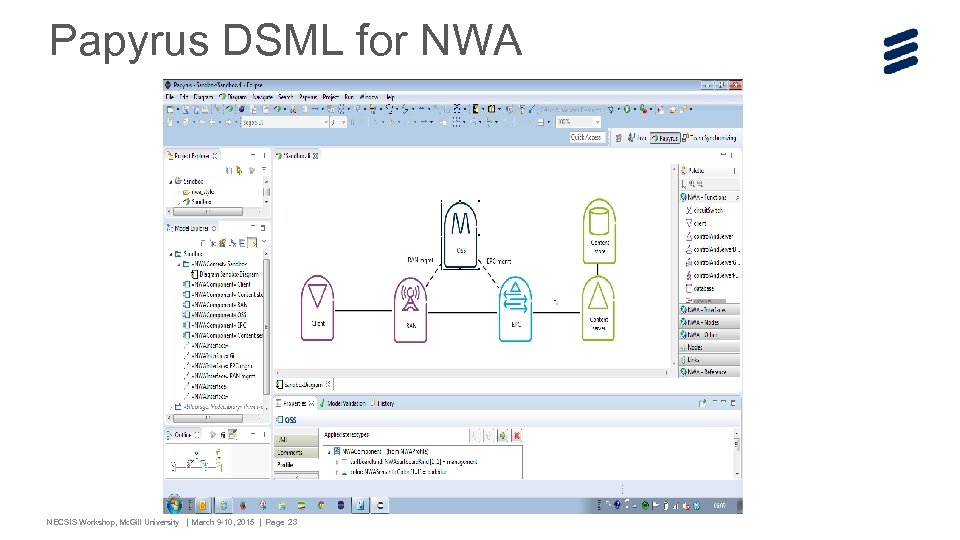960x540 pixels.
Task: Click green add stereotype button
Action: (x=503, y=435)
